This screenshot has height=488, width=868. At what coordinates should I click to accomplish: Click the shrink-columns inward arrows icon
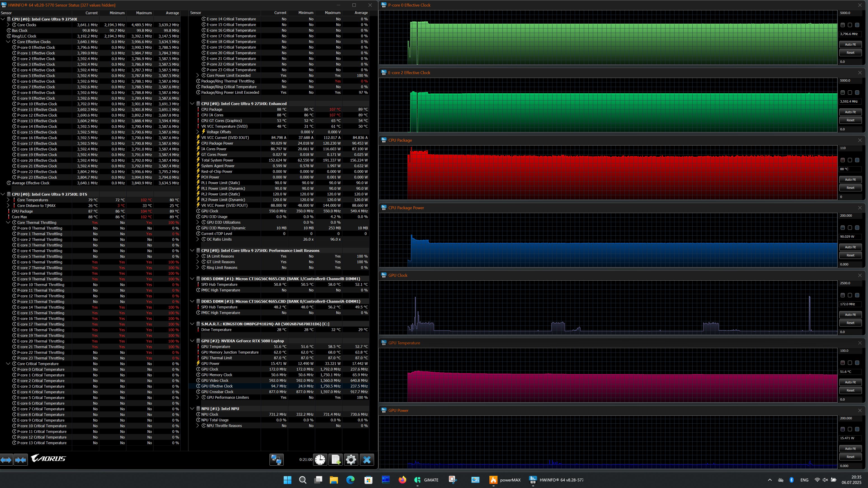tap(21, 460)
